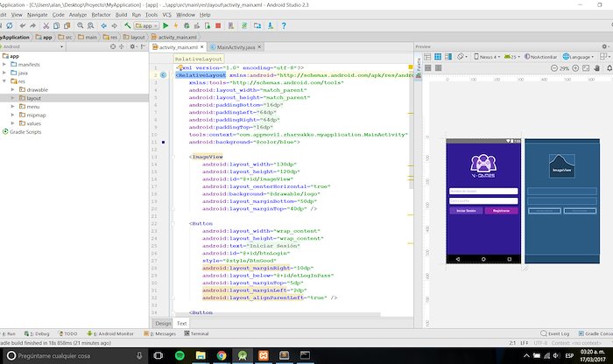Close the activity_main.xml tab

tap(201, 47)
